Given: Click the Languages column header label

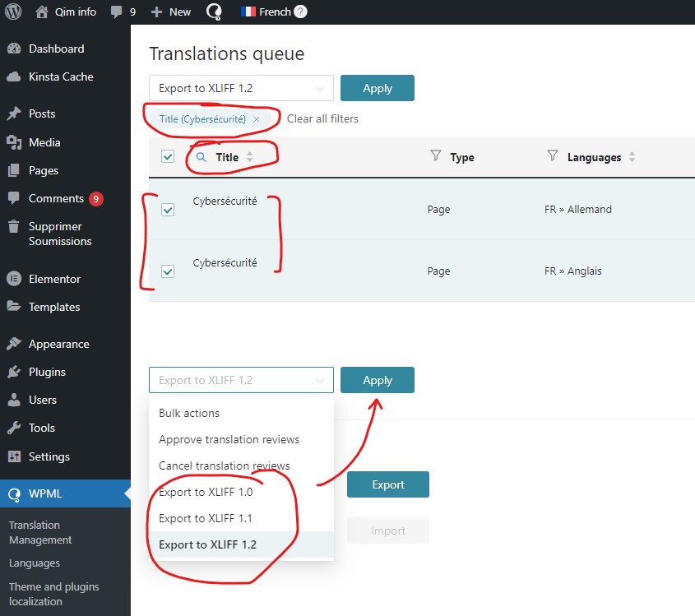Looking at the screenshot, I should pos(594,157).
